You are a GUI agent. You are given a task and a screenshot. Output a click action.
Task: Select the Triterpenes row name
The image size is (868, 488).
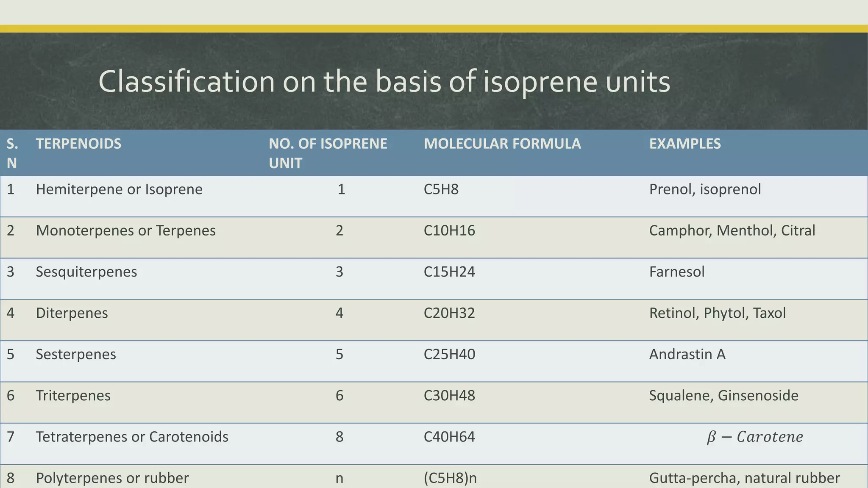[x=73, y=395]
